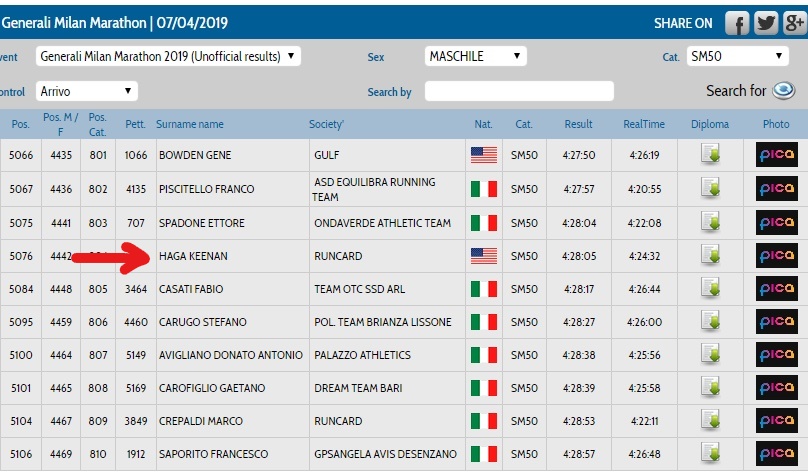Screen dimensions: 808x474
Task: Open Pica photos for Saporito Francesco
Action: [777, 453]
